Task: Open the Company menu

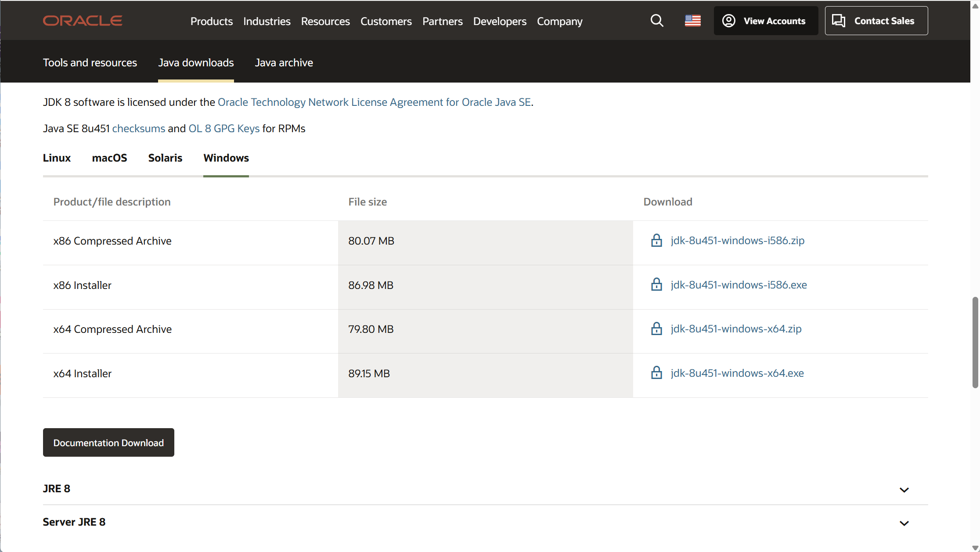Action: 560,21
